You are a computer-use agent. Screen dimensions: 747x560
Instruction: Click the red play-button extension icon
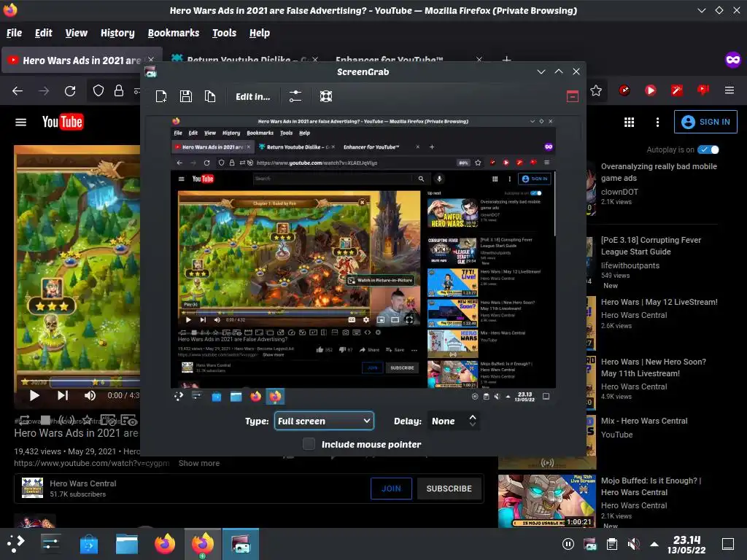tap(650, 90)
